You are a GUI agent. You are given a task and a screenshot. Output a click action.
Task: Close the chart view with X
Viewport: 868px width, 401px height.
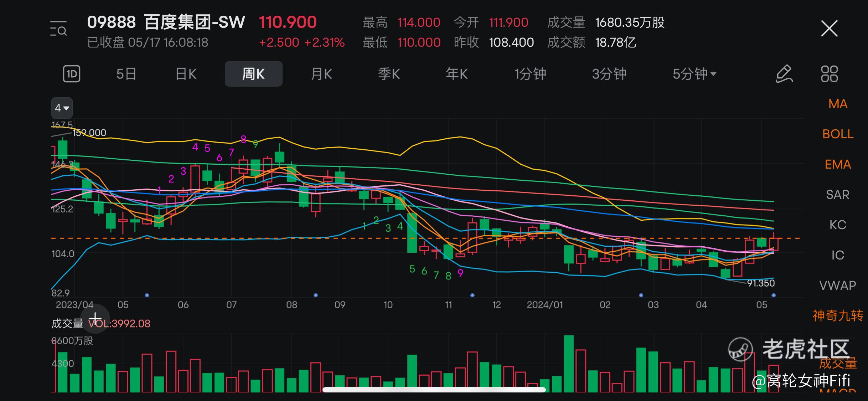point(829,29)
